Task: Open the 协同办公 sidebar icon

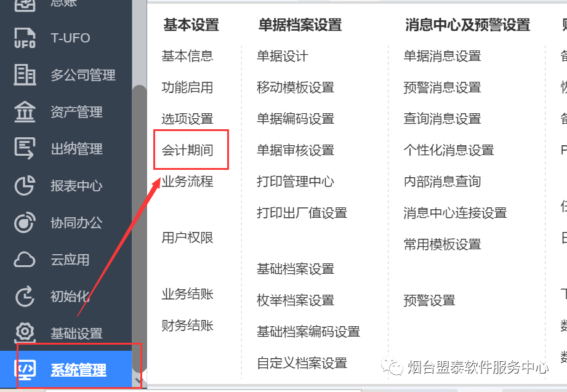Action: click(x=25, y=222)
